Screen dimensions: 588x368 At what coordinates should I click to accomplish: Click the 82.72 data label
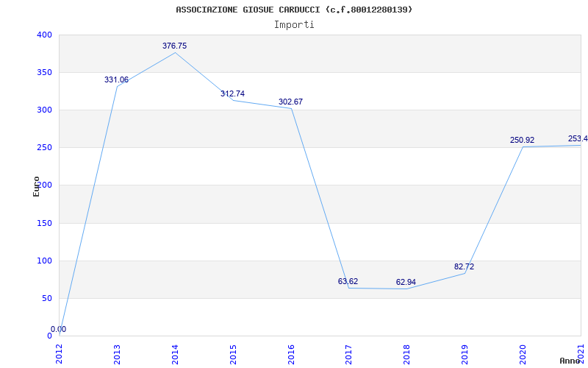coord(464,266)
